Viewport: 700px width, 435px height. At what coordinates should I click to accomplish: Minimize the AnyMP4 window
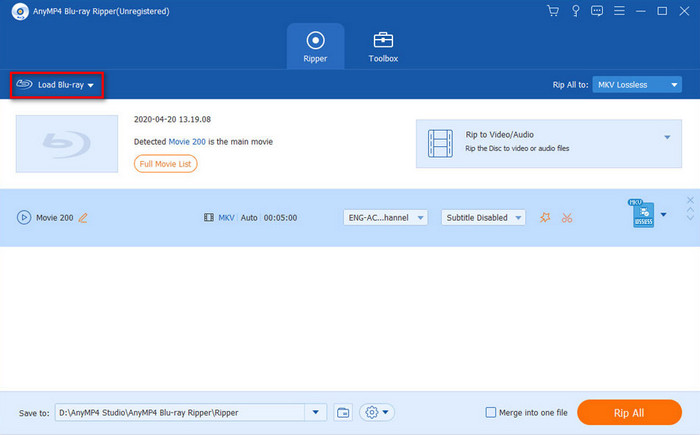(641, 11)
